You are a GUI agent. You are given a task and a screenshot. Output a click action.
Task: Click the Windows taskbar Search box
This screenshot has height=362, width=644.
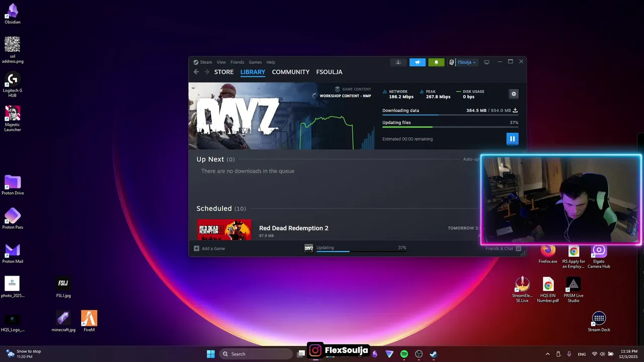coord(257,354)
